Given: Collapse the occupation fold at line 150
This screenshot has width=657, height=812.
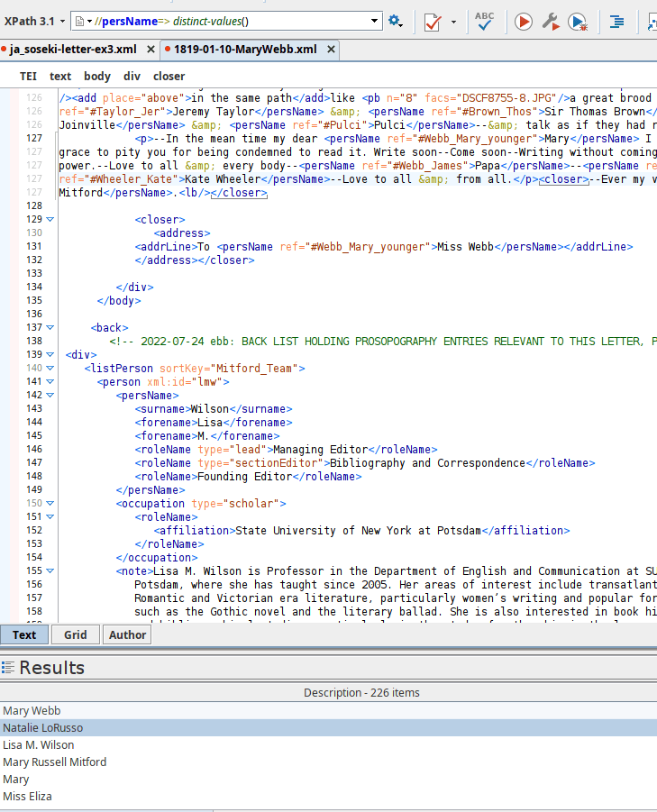Looking at the screenshot, I should (50, 503).
